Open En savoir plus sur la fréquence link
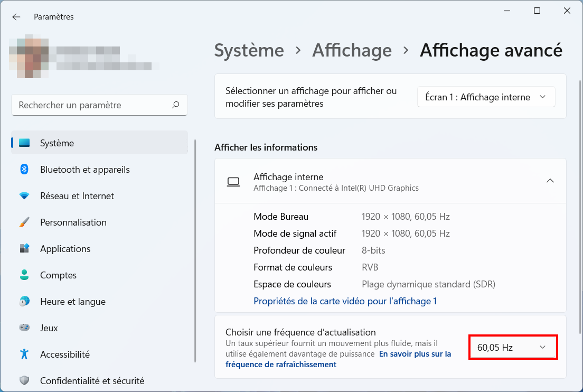Screen dimensions: 583x392 [338, 359]
